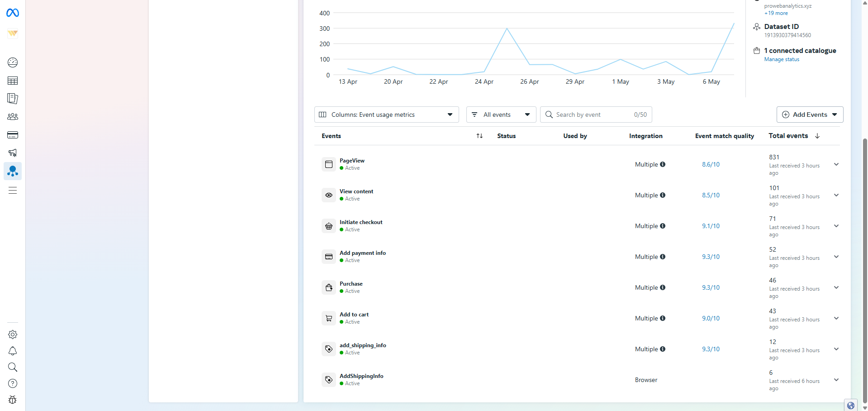Expand the PageView event row

(836, 164)
